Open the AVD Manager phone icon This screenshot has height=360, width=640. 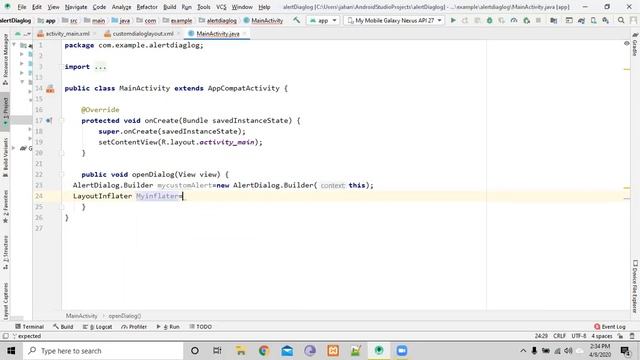coord(593,20)
